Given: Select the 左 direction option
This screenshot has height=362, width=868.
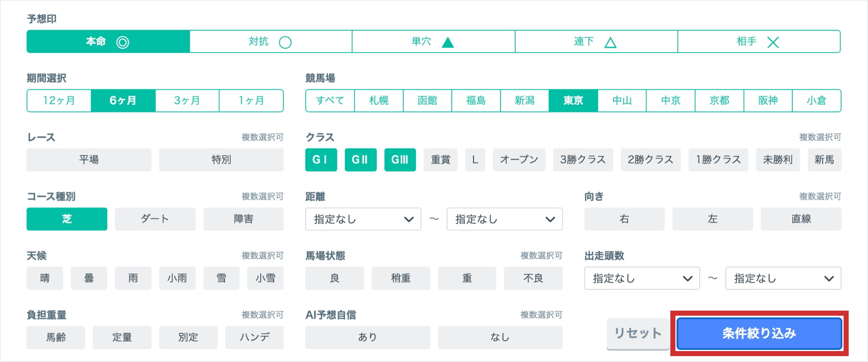Looking at the screenshot, I should point(712,219).
